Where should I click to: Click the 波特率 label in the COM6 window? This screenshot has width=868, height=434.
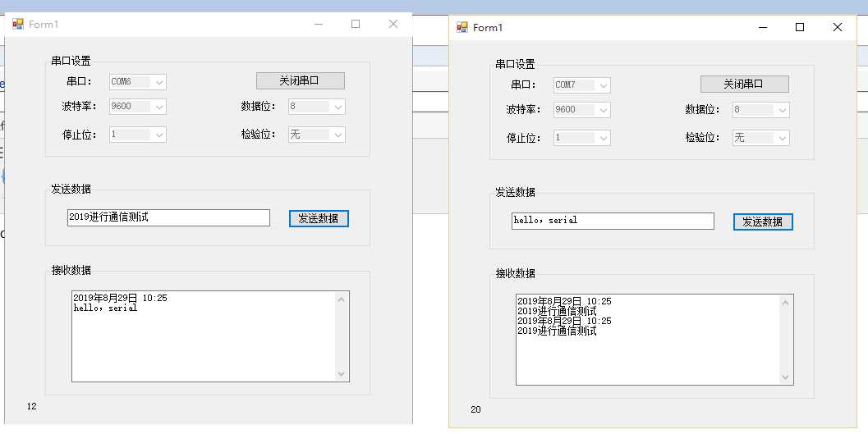coord(79,106)
